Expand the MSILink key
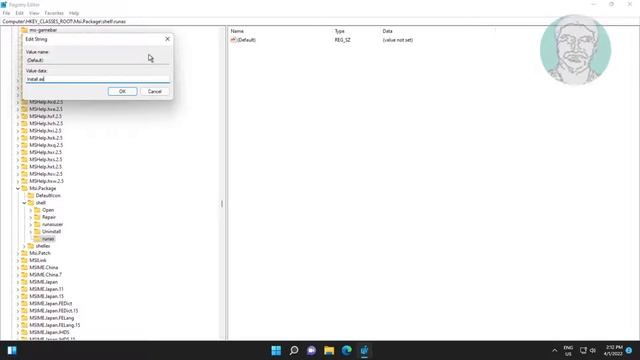Screen dimensions: 640x360 coord(18,260)
